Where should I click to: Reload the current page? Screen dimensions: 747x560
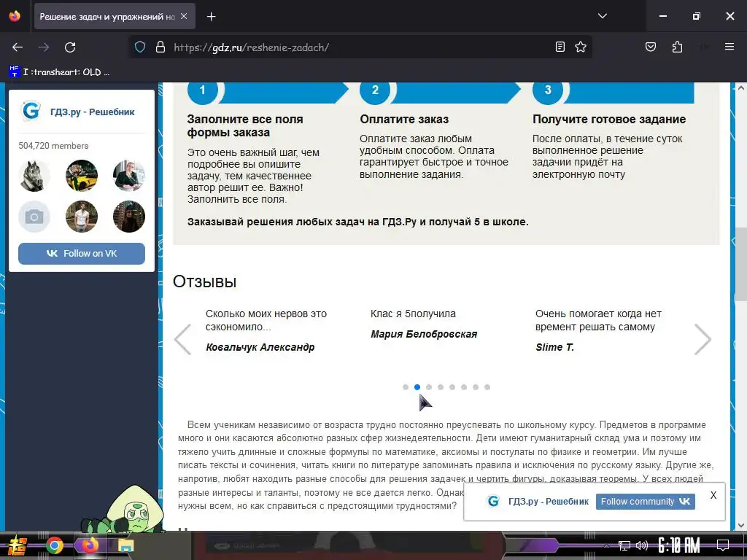point(70,47)
